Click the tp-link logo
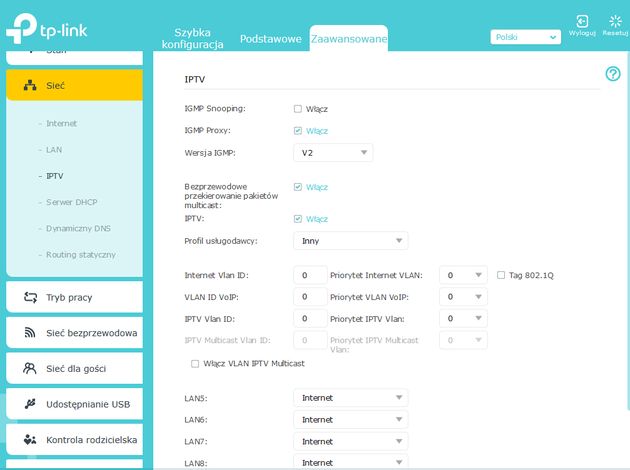 point(47,28)
